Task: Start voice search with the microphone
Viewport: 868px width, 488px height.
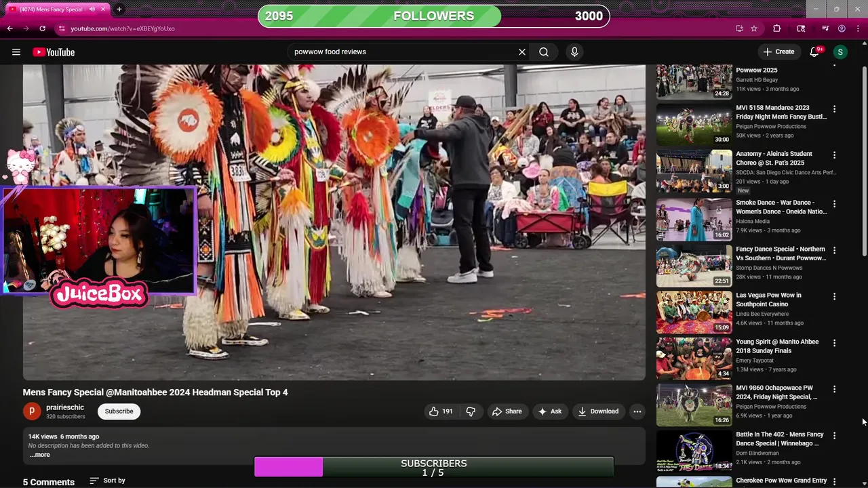Action: pos(574,52)
